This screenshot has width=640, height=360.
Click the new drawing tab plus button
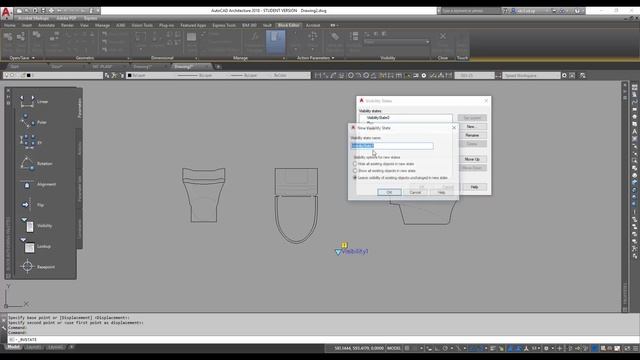click(x=218, y=67)
